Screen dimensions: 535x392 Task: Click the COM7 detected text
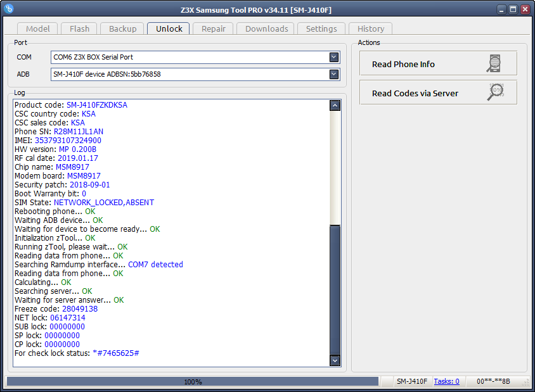coord(155,265)
